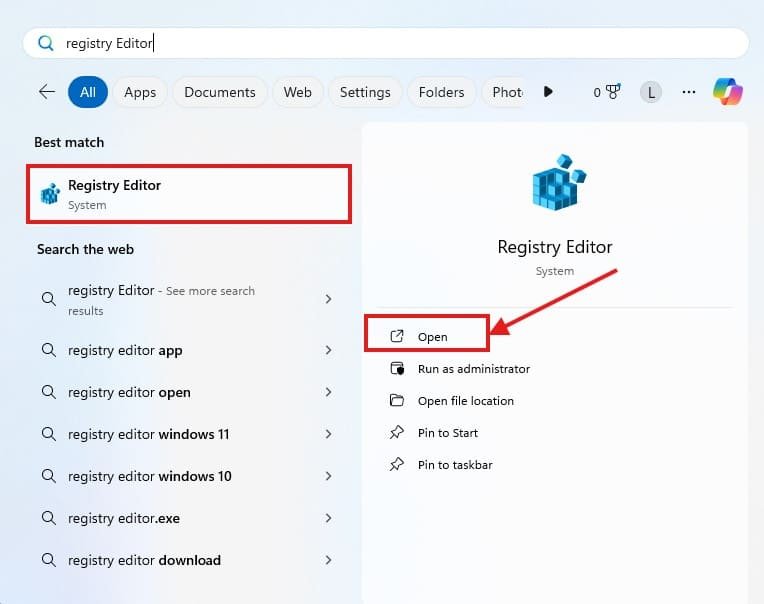The height and width of the screenshot is (604, 764).
Task: Expand chevron for "registry editor windows 11"
Action: (328, 434)
